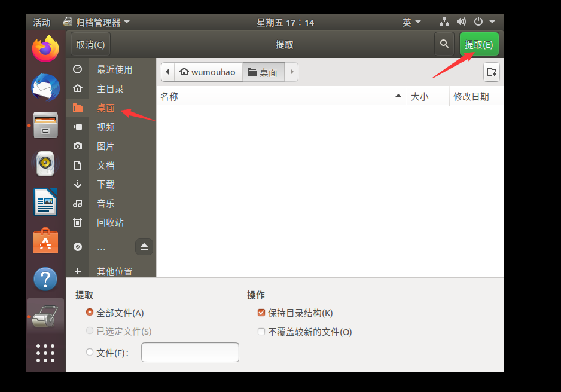The height and width of the screenshot is (392, 561).
Task: Select 视频 in the sidebar
Action: click(x=111, y=127)
